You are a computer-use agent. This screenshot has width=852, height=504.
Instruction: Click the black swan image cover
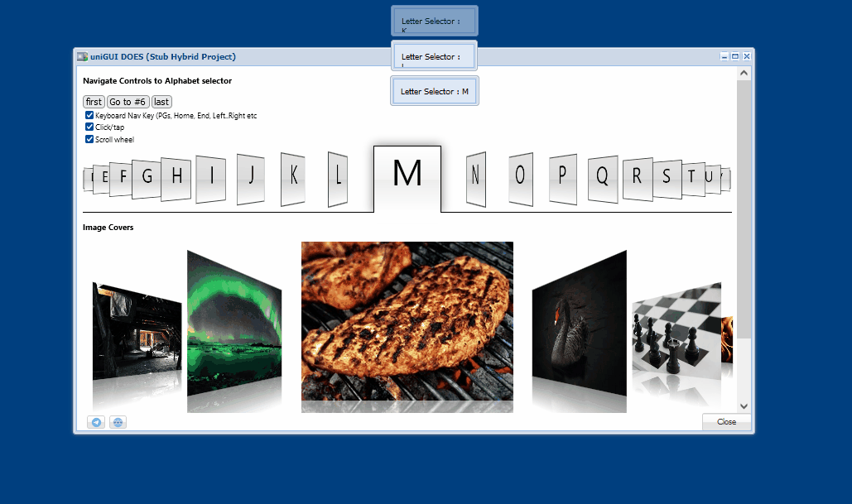tap(580, 323)
